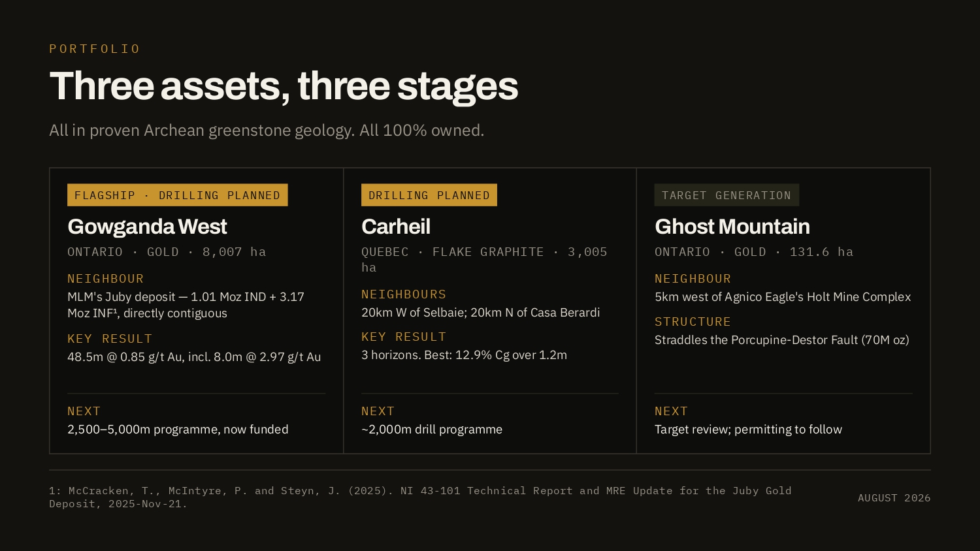Click the 'Ontario · Gold · 8,007 ha' line
This screenshot has height=551, width=980.
[167, 252]
